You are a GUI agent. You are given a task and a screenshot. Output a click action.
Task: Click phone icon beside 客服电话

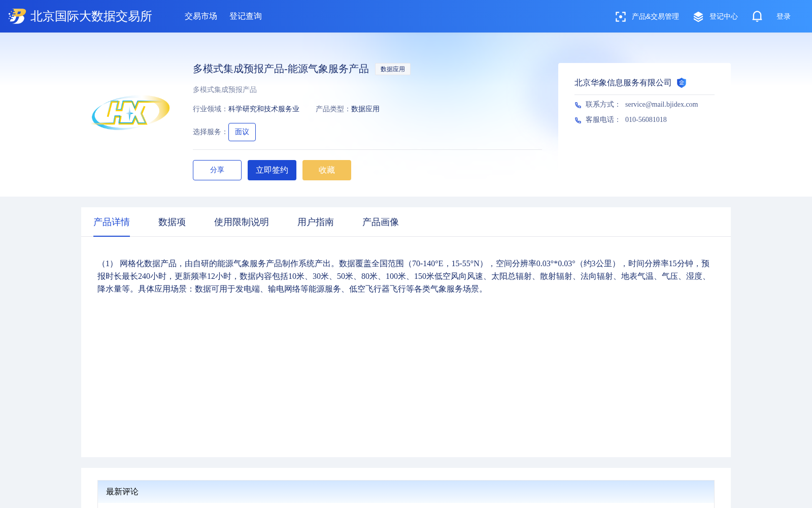pos(578,120)
